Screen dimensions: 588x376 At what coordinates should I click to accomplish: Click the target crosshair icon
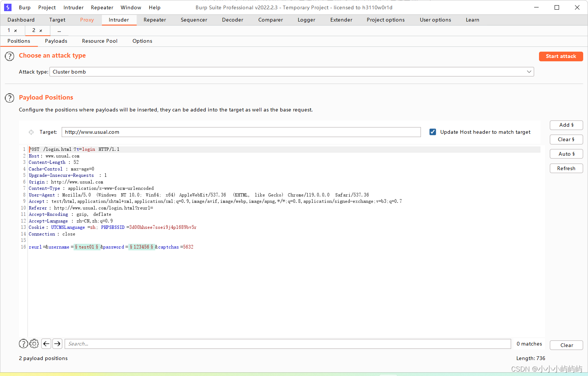click(x=31, y=132)
